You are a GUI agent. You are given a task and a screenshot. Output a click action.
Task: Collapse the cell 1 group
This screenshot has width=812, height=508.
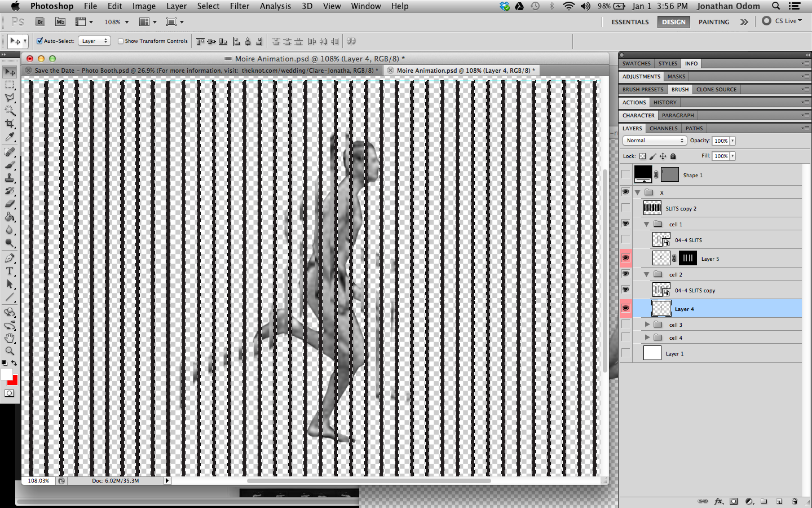pyautogui.click(x=646, y=224)
